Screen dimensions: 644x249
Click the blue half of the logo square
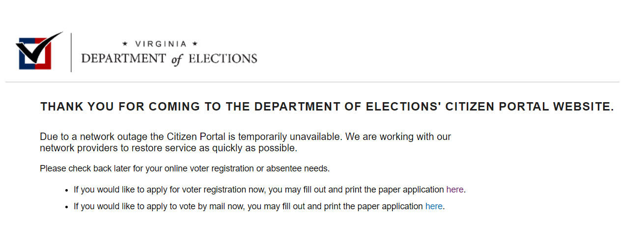23,63
